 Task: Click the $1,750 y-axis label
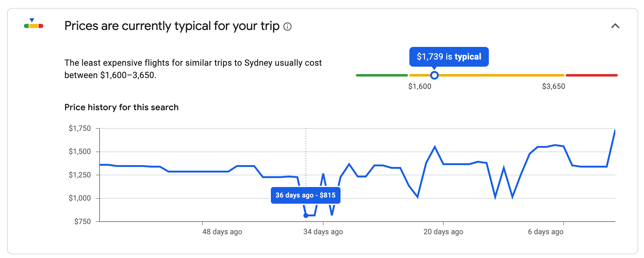pos(80,128)
